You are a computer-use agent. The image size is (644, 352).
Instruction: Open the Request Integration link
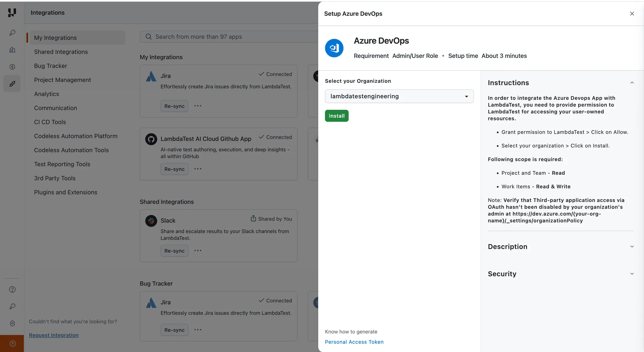point(54,335)
